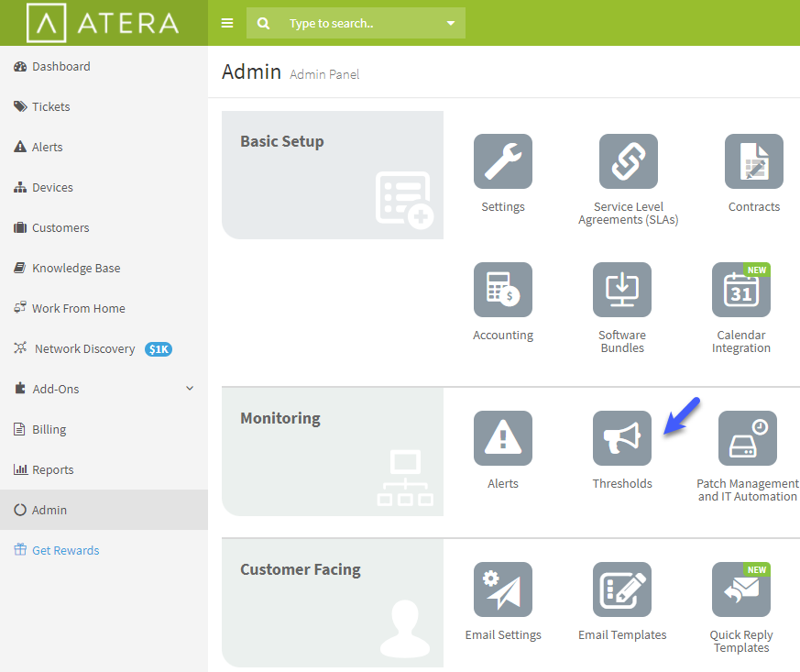Click the Contracts label
The image size is (800, 672).
click(753, 206)
